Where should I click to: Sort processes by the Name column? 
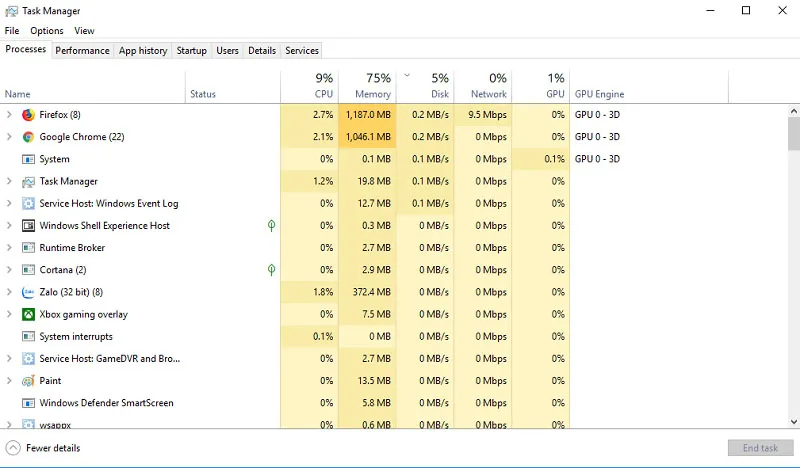coord(92,87)
